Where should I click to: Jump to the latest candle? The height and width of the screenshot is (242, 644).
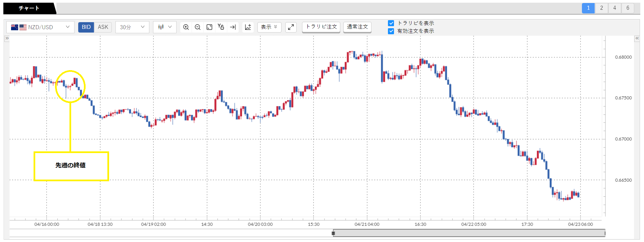233,27
